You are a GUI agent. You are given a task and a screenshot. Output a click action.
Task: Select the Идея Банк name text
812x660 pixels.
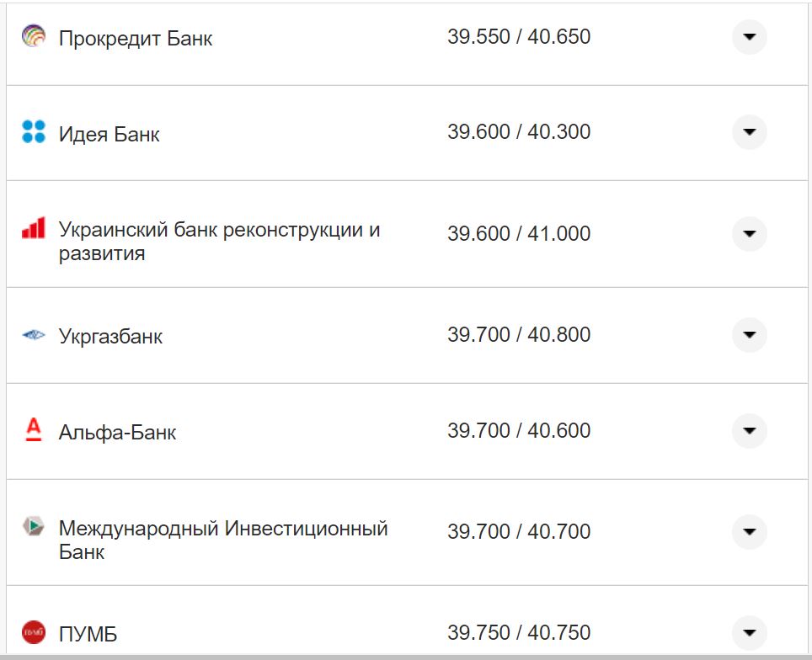(108, 133)
